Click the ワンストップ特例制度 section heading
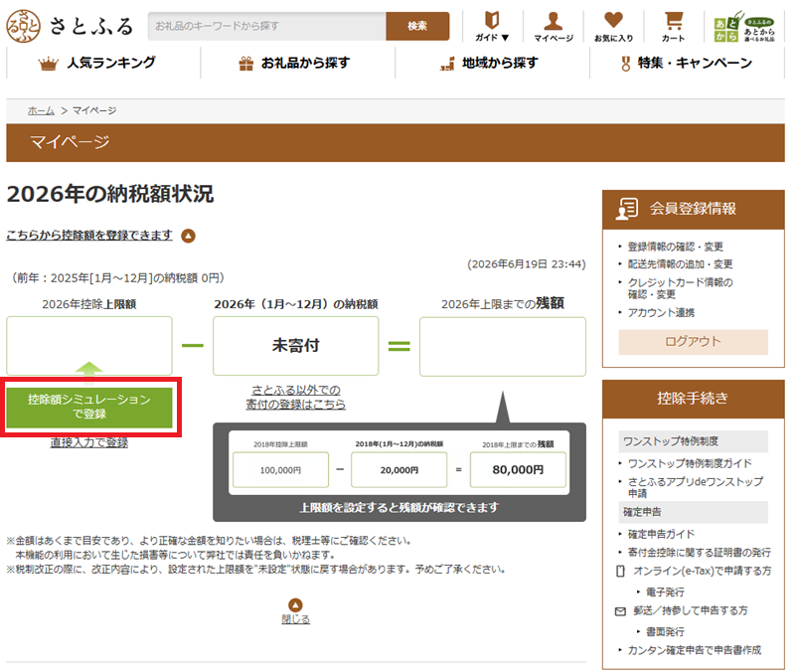The width and height of the screenshot is (796, 672). click(x=693, y=441)
